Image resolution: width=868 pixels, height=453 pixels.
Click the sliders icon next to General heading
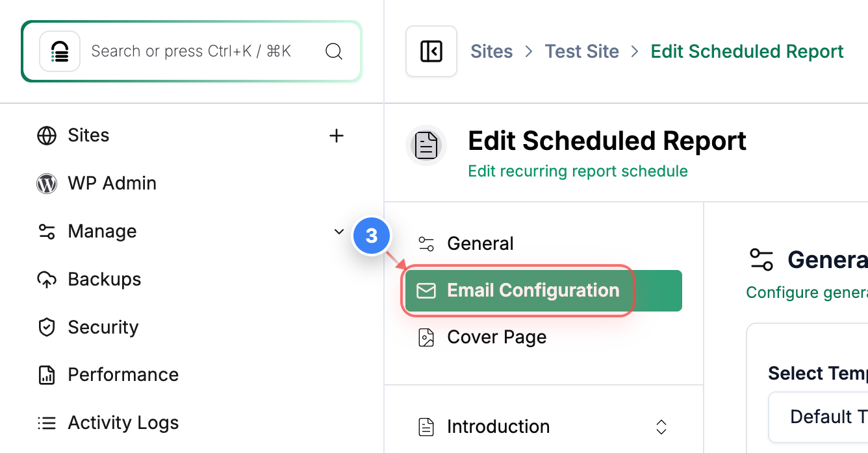tap(761, 259)
